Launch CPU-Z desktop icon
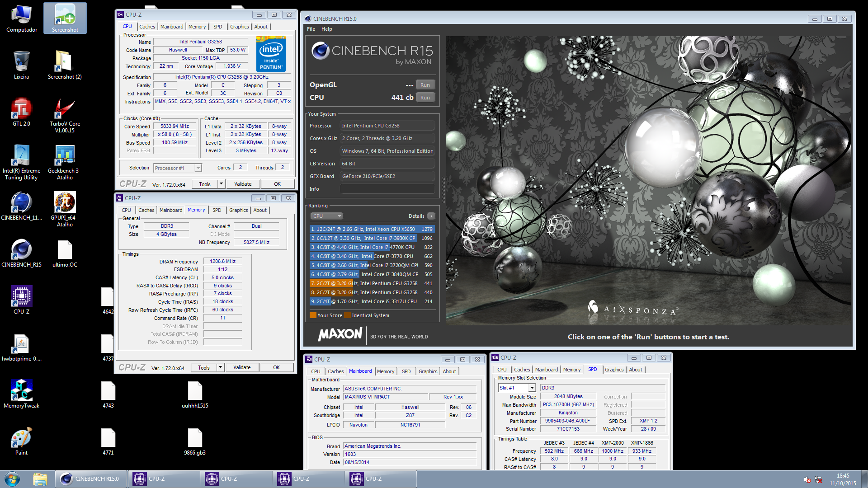The image size is (868, 488). click(21, 300)
